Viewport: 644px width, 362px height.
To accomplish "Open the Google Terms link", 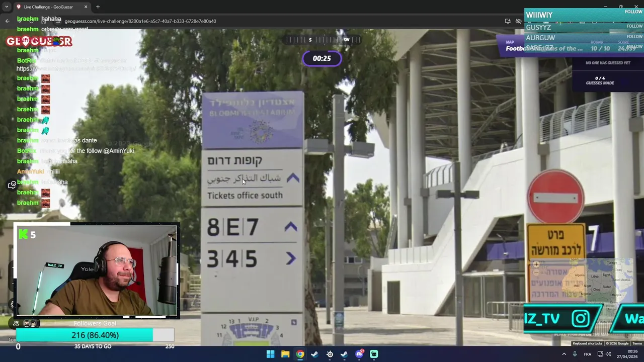I will click(637, 343).
